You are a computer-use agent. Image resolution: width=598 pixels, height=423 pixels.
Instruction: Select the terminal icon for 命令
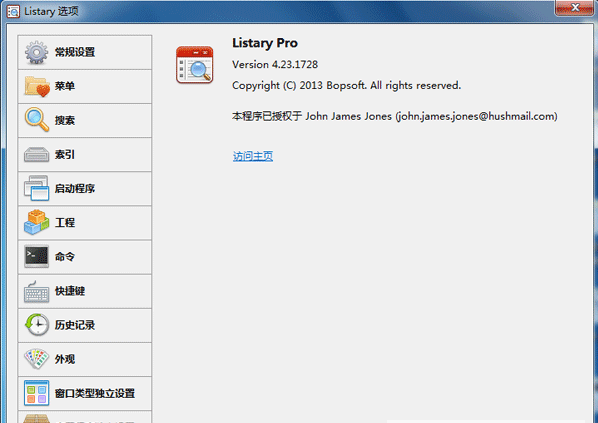coord(36,256)
